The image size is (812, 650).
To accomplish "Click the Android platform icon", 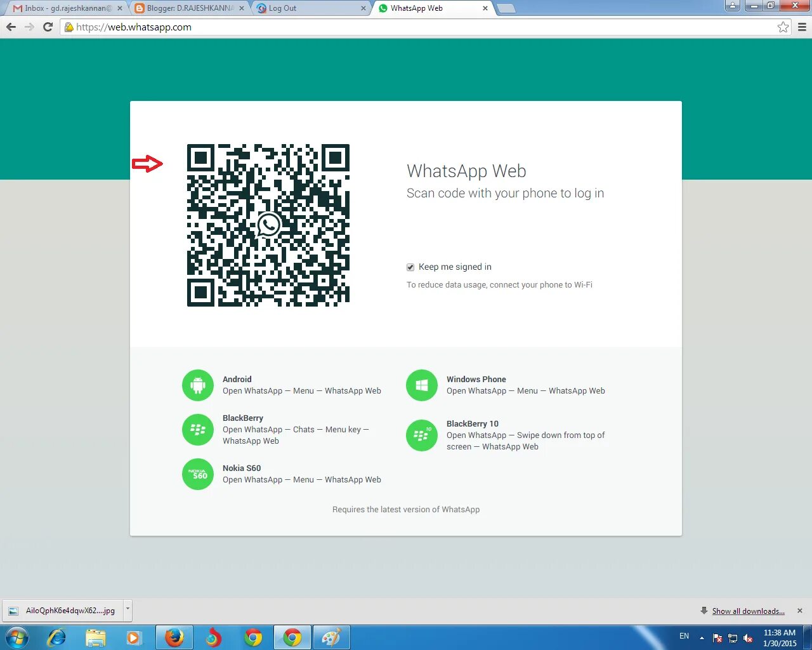I will click(198, 385).
